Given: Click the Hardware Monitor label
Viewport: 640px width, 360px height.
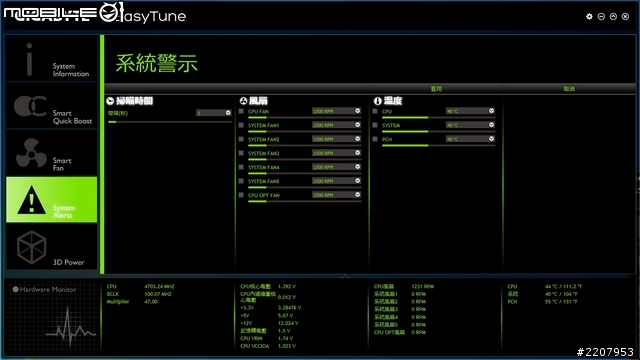Looking at the screenshot, I should tap(48, 289).
